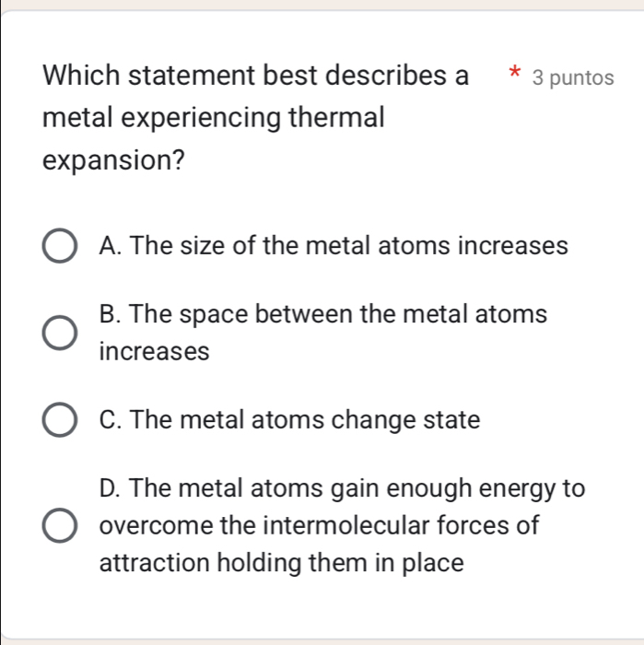
Task: Click text "B. The space between the metal atoms"
Action: tap(322, 314)
